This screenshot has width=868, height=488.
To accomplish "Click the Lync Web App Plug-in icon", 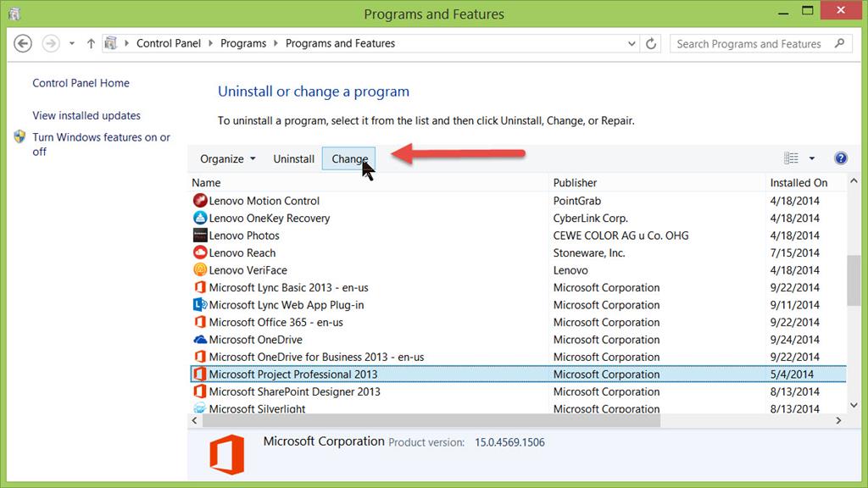I will pyautogui.click(x=200, y=304).
